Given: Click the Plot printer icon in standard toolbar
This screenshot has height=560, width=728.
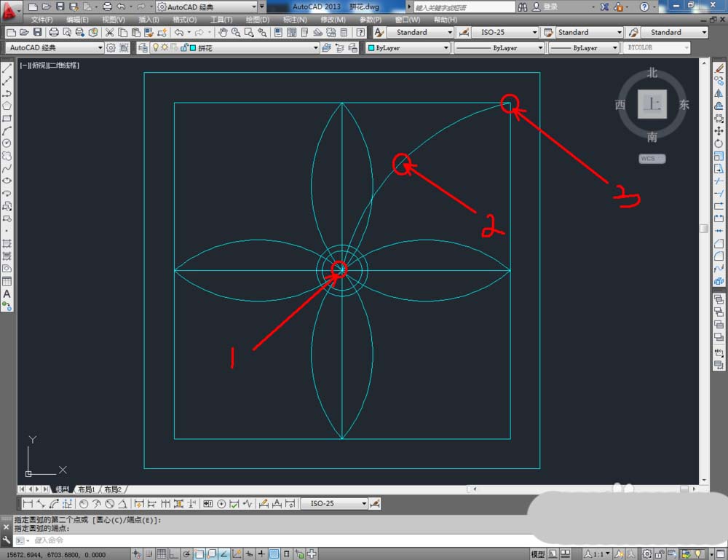Looking at the screenshot, I should click(x=54, y=33).
